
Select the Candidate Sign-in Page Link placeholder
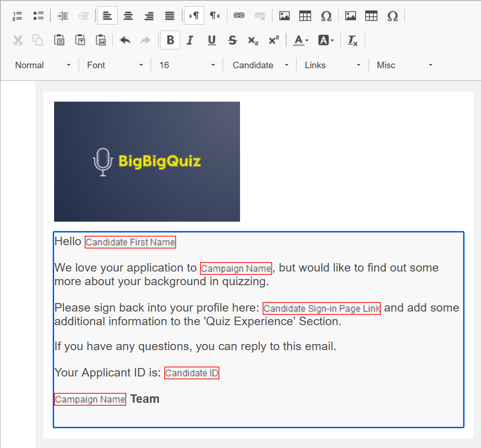coord(321,308)
